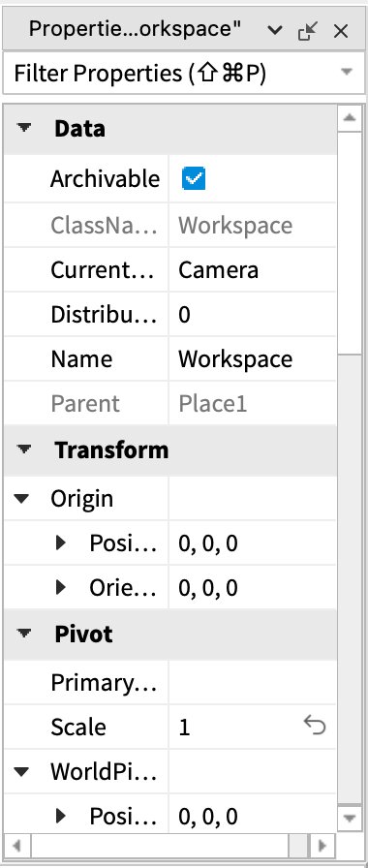The width and height of the screenshot is (368, 868).
Task: Collapse the WorldPivot property group
Action: [22, 772]
